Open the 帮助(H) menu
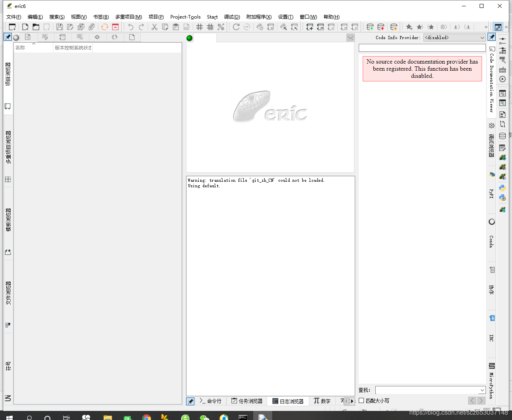 pos(331,17)
